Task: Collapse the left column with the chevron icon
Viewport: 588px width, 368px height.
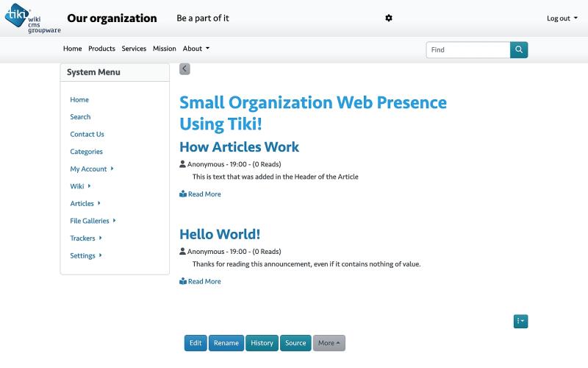Action: coord(184,68)
